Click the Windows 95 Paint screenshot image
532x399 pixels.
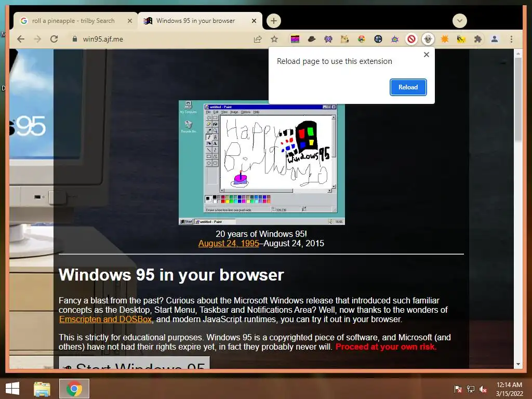[262, 162]
